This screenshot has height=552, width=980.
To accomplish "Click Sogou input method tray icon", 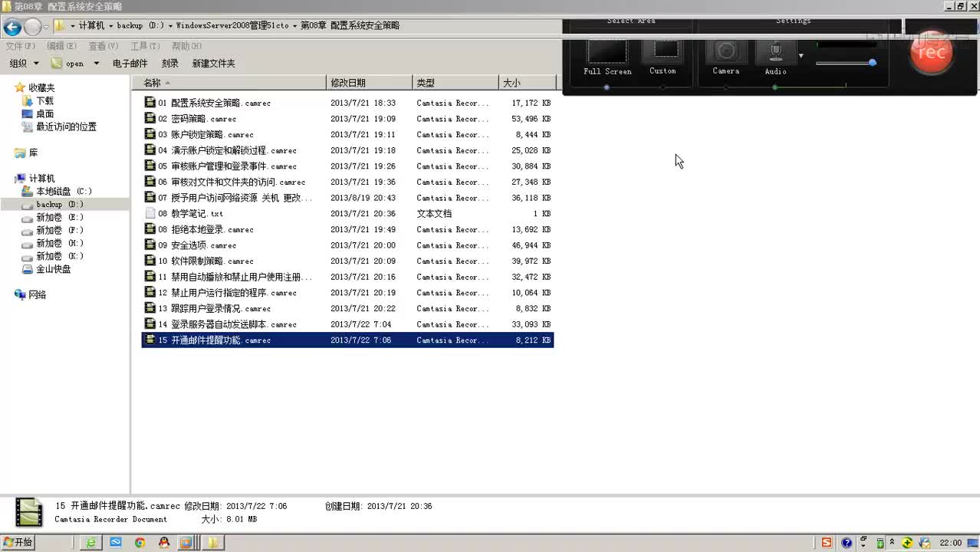I will [826, 543].
